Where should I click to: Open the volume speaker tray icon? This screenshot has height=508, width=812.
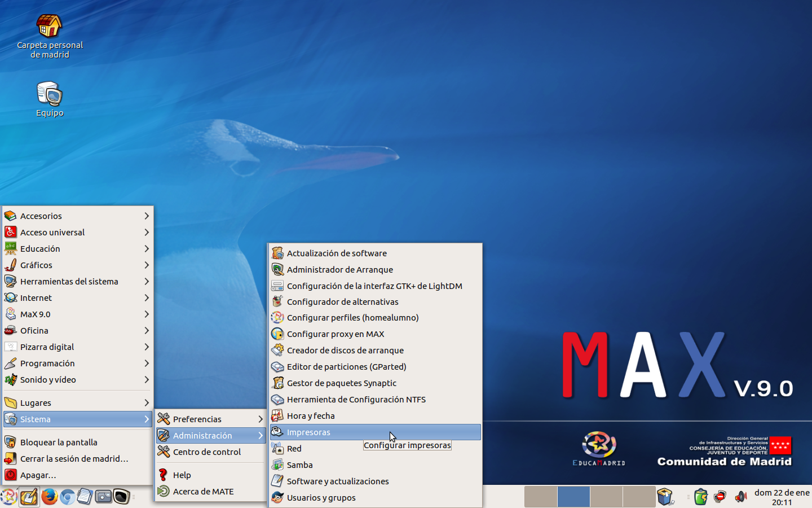[x=740, y=497]
